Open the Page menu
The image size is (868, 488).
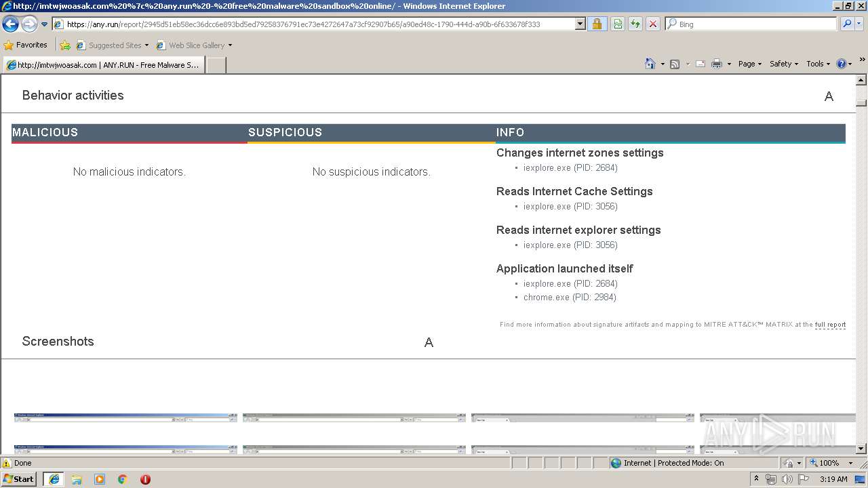[x=750, y=64]
